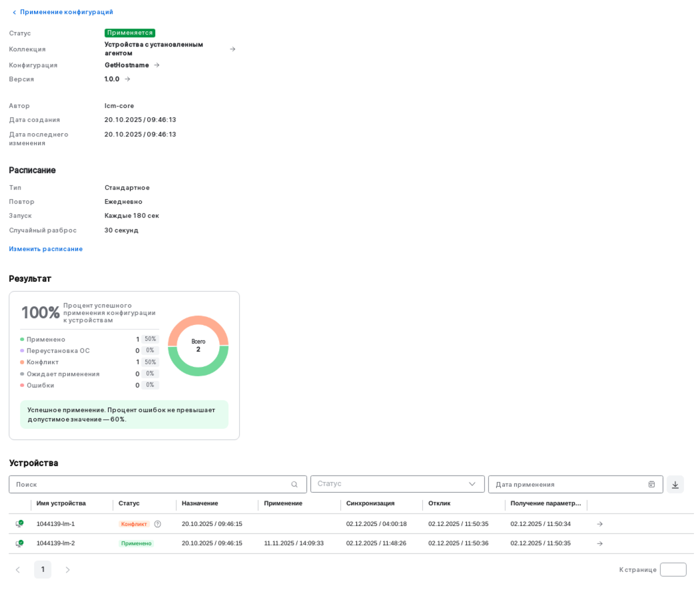This screenshot has height=594, width=700.
Task: Click the К странице page number input
Action: [673, 569]
